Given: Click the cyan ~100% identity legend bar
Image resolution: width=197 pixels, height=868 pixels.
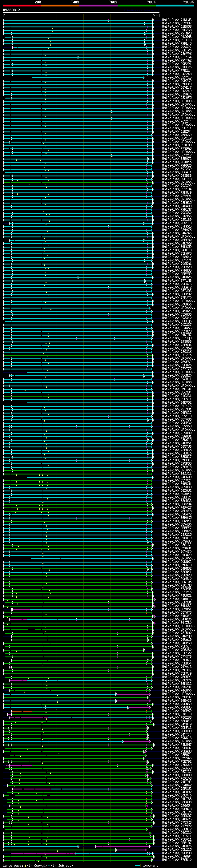Looking at the screenshot, I should pos(175,6).
